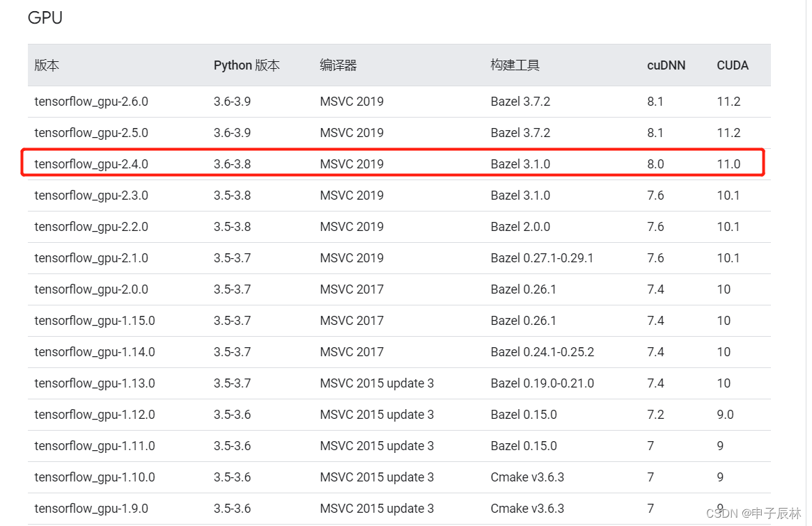This screenshot has width=812, height=526.
Task: Click the Bazel 0.24.1-0.25.2 cell
Action: 542,351
